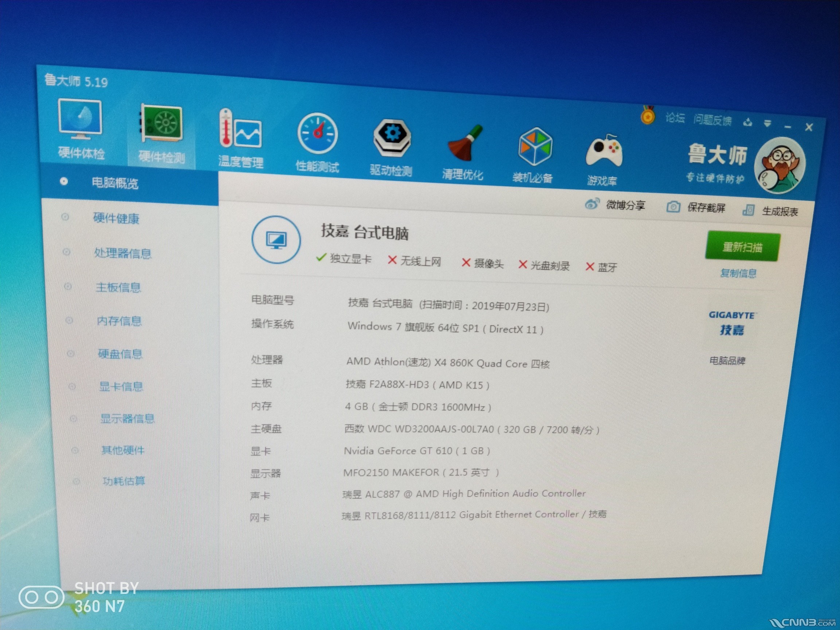
Task: Click the camera 保存截屏 icon
Action: pos(673,207)
